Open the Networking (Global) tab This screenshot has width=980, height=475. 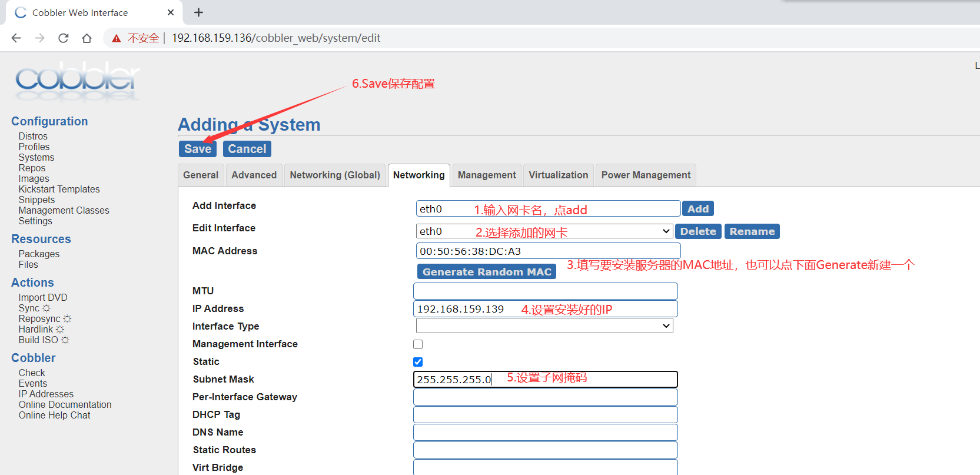[x=335, y=175]
